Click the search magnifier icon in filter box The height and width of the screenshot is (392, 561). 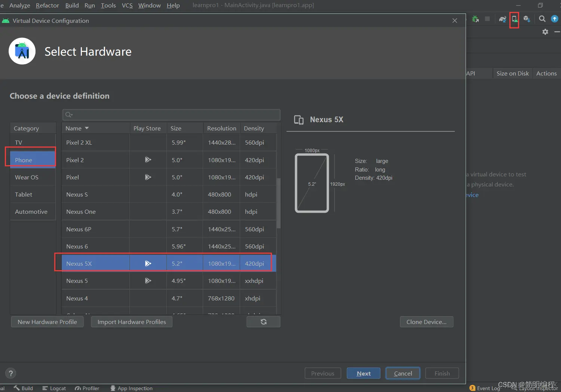click(69, 115)
